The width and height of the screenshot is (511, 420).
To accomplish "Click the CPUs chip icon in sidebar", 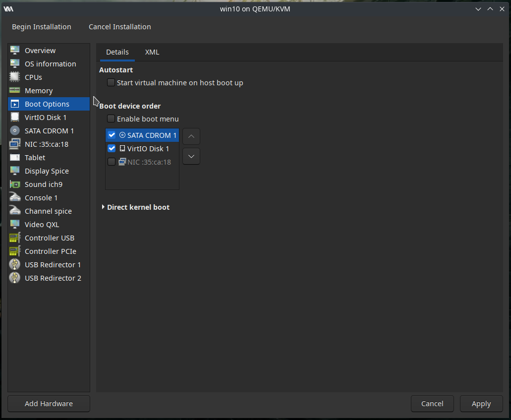I will point(15,77).
